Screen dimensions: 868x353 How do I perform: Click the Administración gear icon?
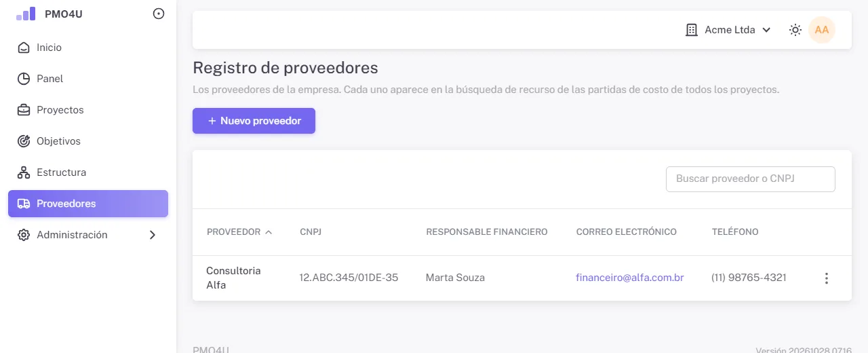click(24, 235)
